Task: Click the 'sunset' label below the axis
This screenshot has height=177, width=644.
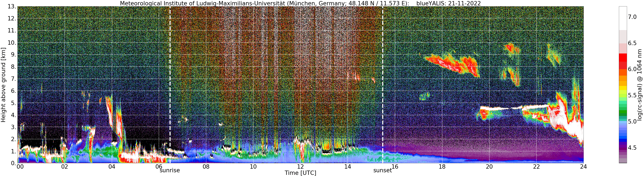Action: (x=382, y=171)
